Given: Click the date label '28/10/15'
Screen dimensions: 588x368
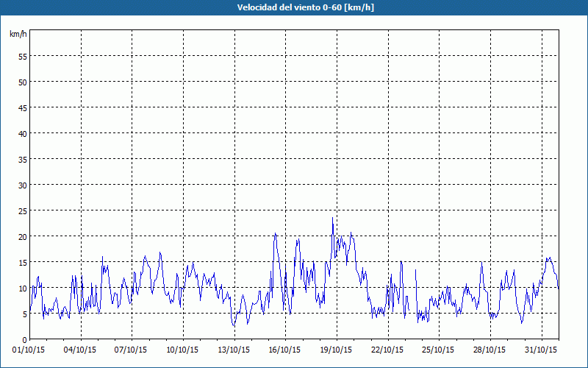Looking at the screenshot, I should coord(490,350).
